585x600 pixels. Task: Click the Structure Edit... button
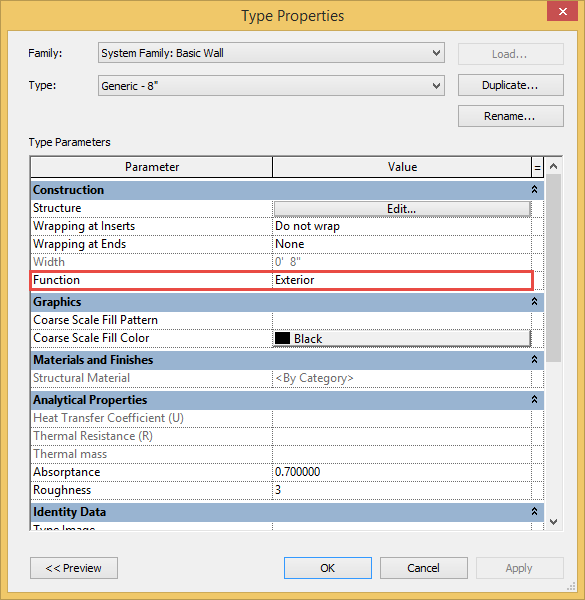click(402, 209)
